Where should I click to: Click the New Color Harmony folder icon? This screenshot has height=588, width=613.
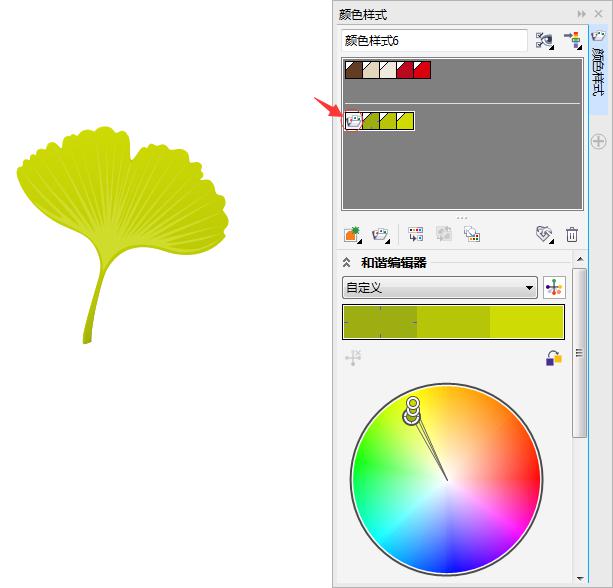[381, 235]
